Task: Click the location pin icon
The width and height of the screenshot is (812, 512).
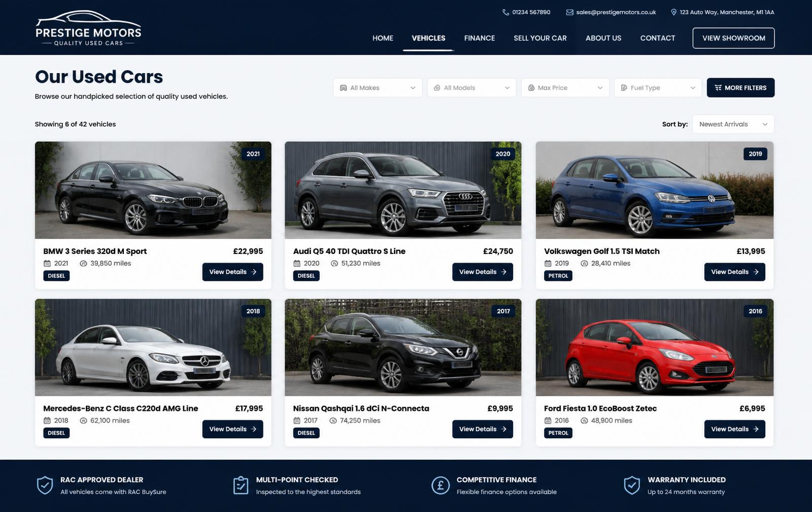Action: 673,12
